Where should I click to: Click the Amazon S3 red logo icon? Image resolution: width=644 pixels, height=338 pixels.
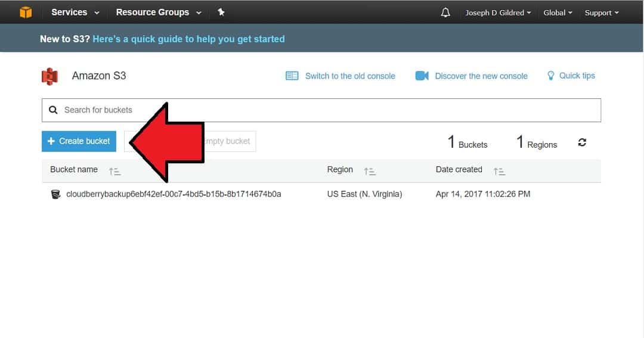(x=49, y=76)
